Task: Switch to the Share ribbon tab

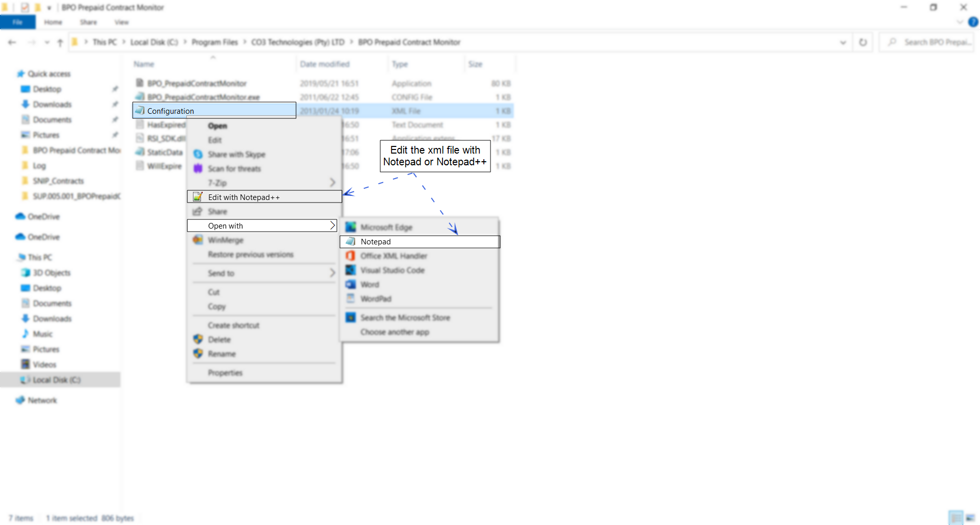Action: pos(88,22)
